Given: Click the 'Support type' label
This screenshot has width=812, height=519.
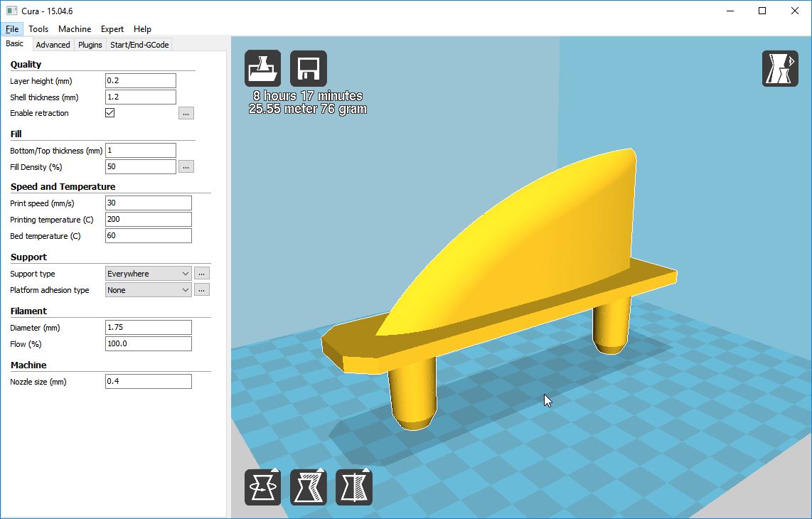Looking at the screenshot, I should point(32,274).
